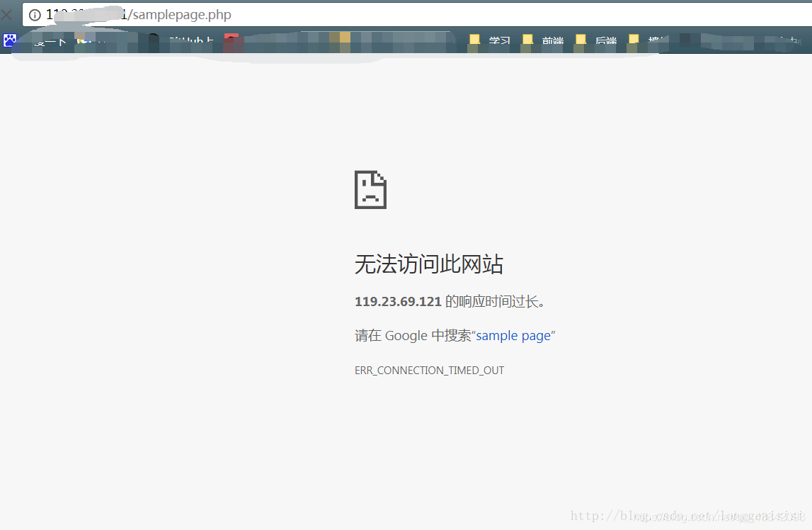Click the sad-face broken page icon
The width and height of the screenshot is (812, 530).
click(x=370, y=189)
